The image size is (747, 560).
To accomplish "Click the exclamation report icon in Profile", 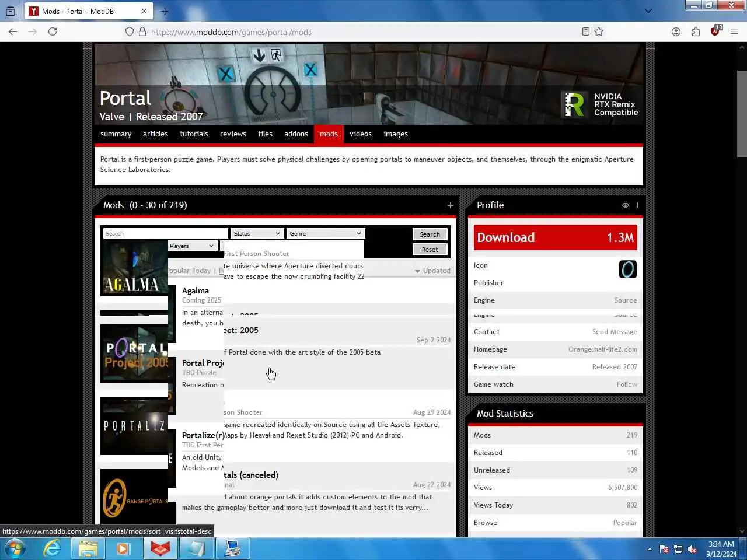I will click(x=637, y=205).
